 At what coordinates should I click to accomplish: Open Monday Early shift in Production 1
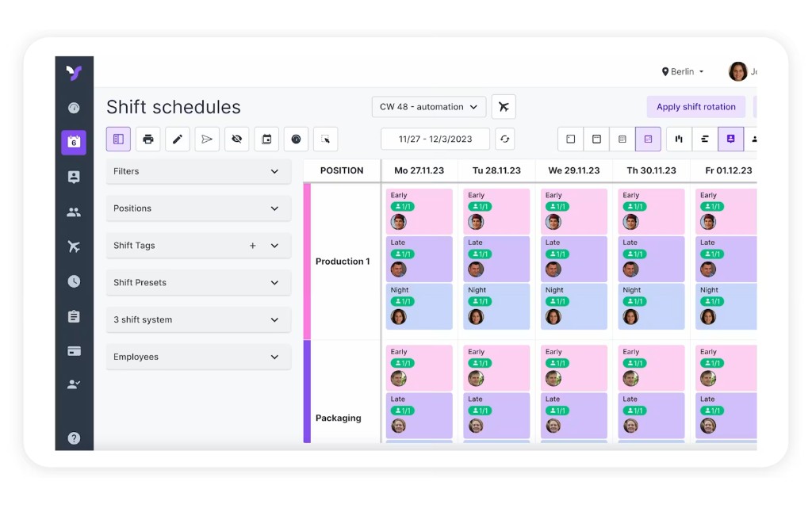(419, 211)
